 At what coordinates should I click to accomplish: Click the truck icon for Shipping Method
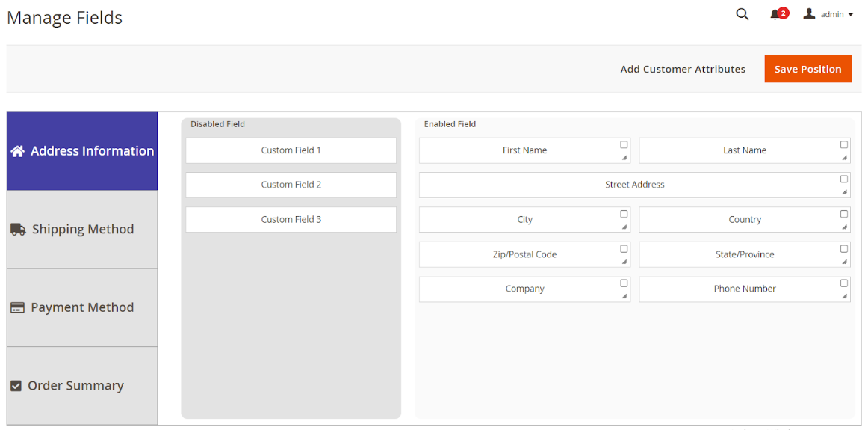18,230
